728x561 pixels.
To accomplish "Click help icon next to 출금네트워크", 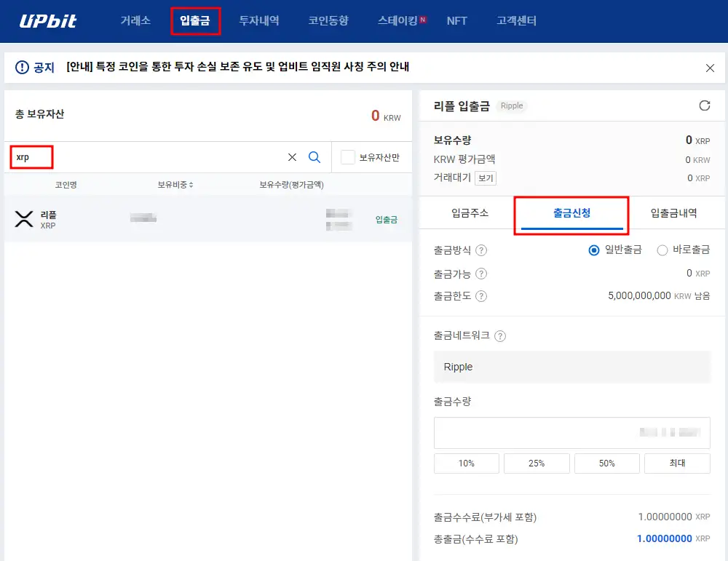I will (x=500, y=336).
